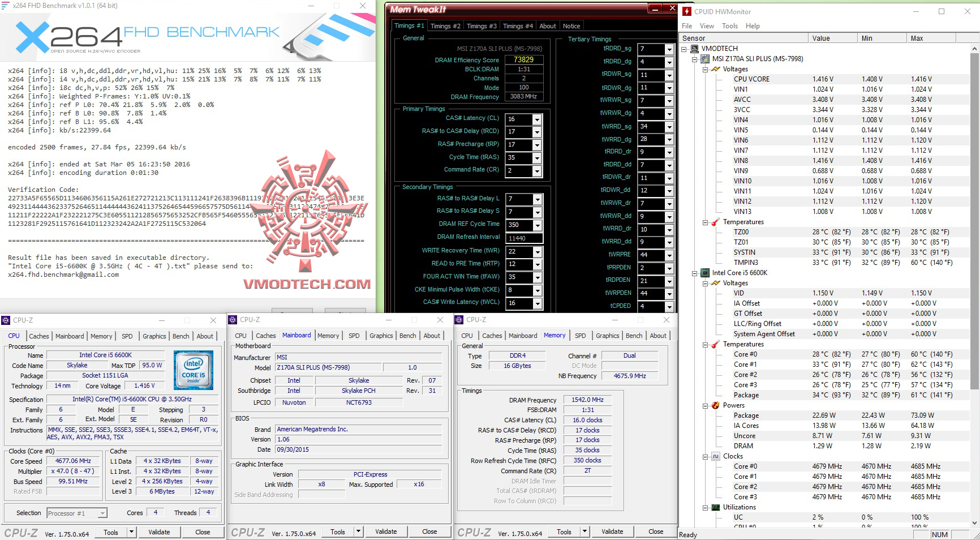Click the Temperatures icon under Intel Core i5 6600K
The height and width of the screenshot is (540, 980).
pyautogui.click(x=716, y=344)
